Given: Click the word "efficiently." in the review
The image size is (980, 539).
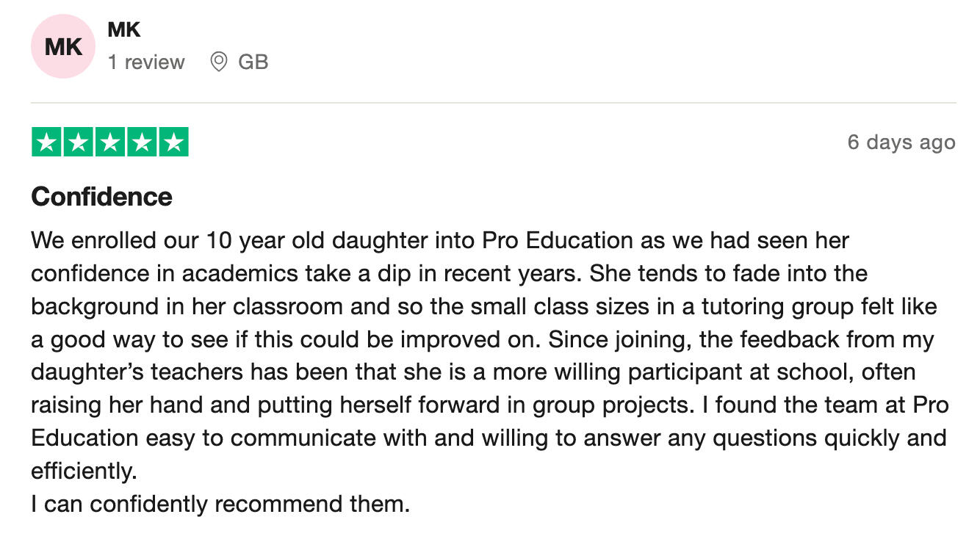Looking at the screenshot, I should point(84,471).
